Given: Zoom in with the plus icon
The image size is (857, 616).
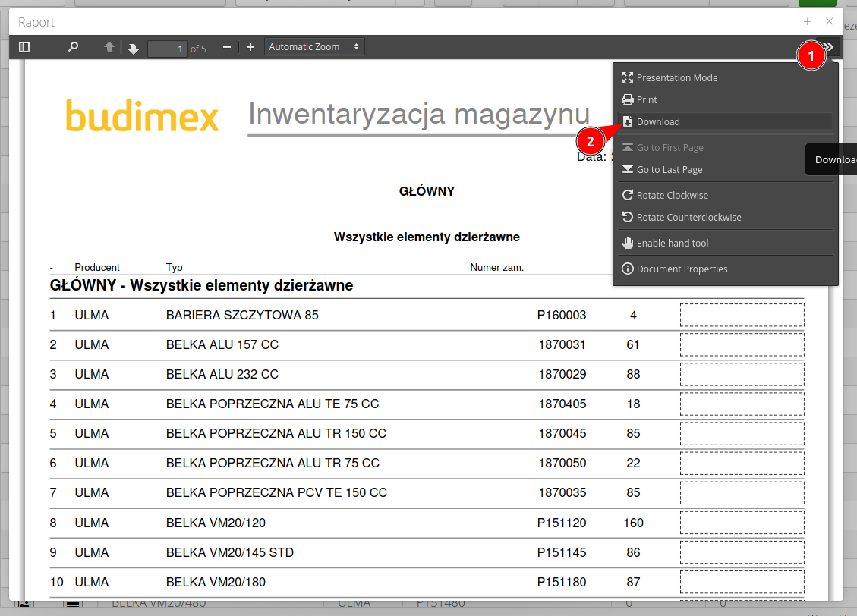Looking at the screenshot, I should click(x=250, y=46).
